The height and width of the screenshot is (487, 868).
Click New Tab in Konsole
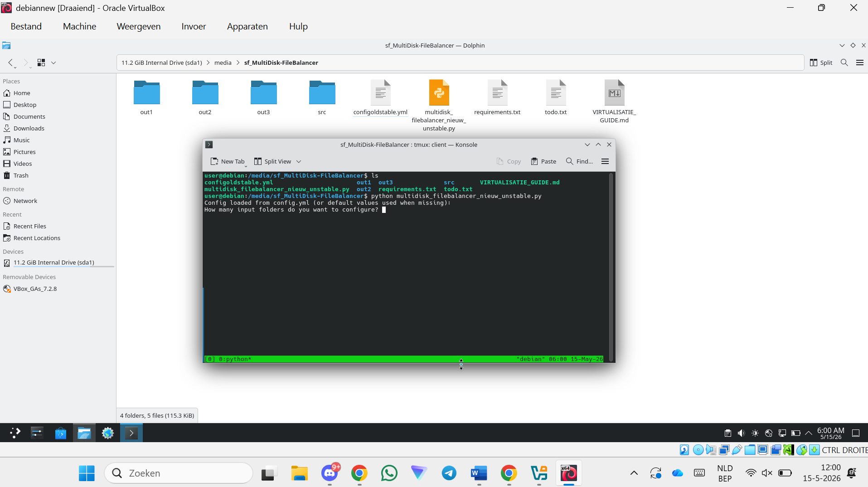tap(228, 161)
